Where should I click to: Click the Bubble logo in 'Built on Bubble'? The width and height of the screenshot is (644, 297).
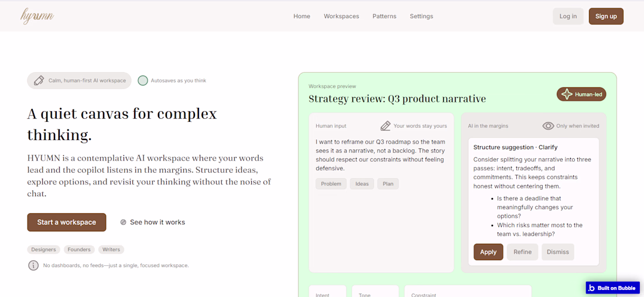tap(592, 288)
